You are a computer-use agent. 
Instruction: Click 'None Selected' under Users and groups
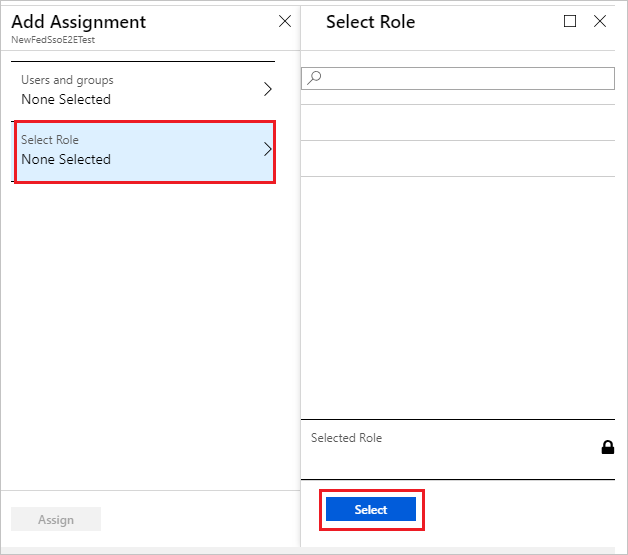pos(66,99)
